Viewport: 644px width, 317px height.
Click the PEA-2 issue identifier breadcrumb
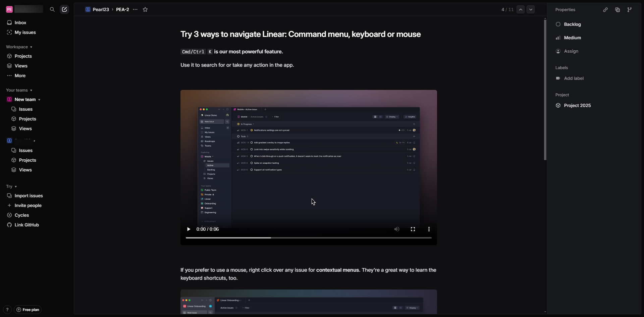tap(122, 9)
